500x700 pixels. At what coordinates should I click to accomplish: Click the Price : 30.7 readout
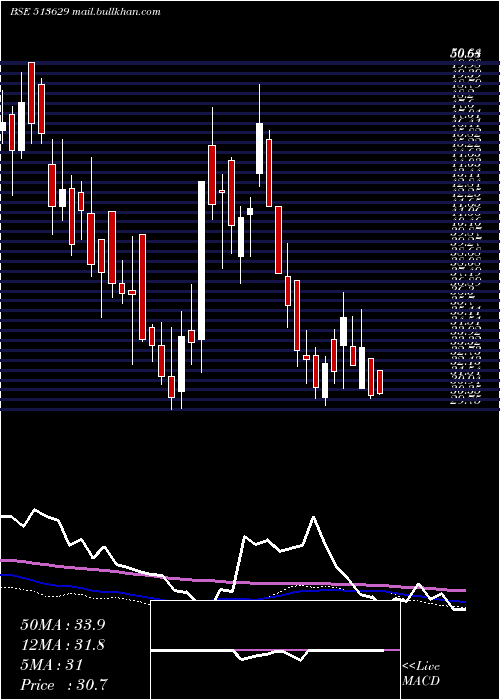[x=64, y=685]
